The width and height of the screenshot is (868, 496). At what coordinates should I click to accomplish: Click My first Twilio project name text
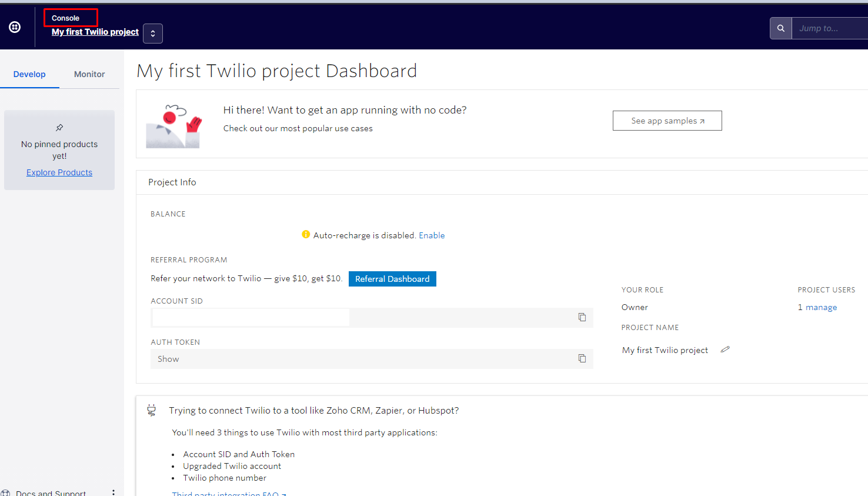click(x=665, y=350)
